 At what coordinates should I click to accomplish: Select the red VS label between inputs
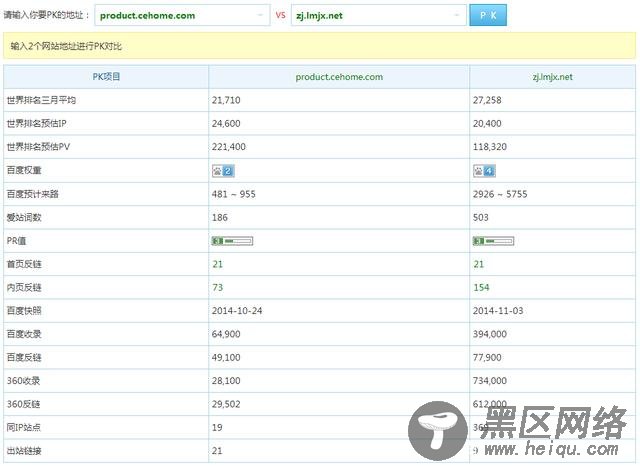[x=280, y=15]
